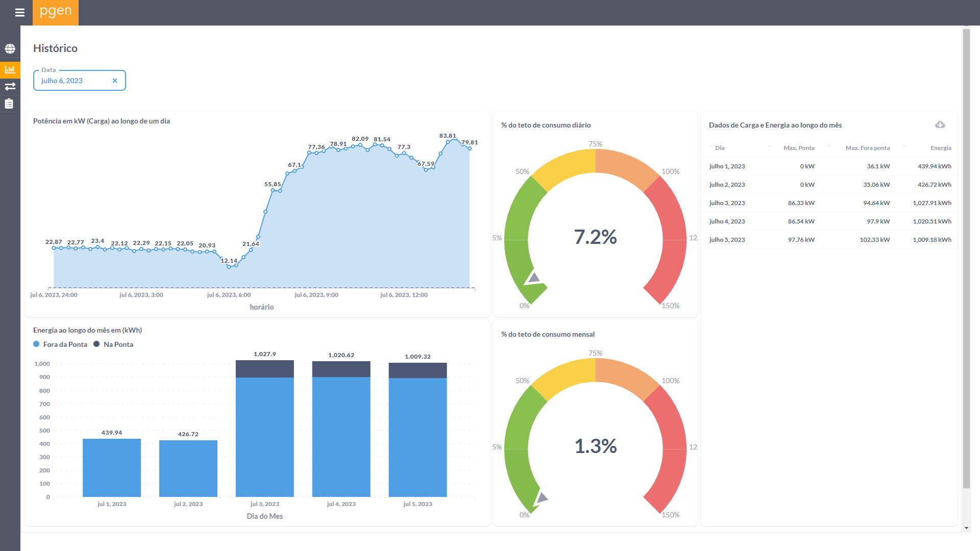Open the hamburger menu

tap(20, 12)
